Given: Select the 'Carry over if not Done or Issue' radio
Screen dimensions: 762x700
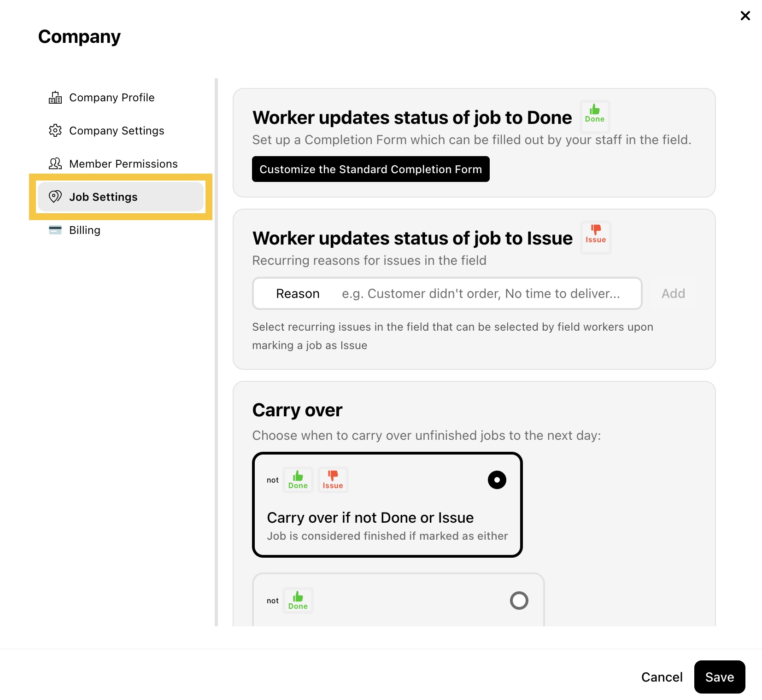Looking at the screenshot, I should [x=497, y=480].
